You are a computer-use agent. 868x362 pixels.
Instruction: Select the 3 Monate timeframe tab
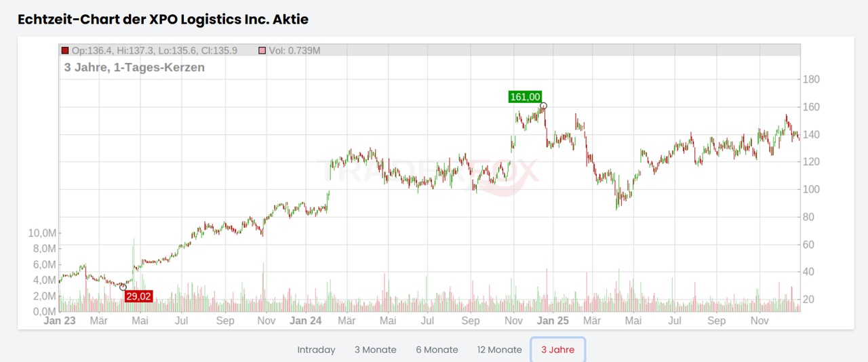click(x=375, y=350)
